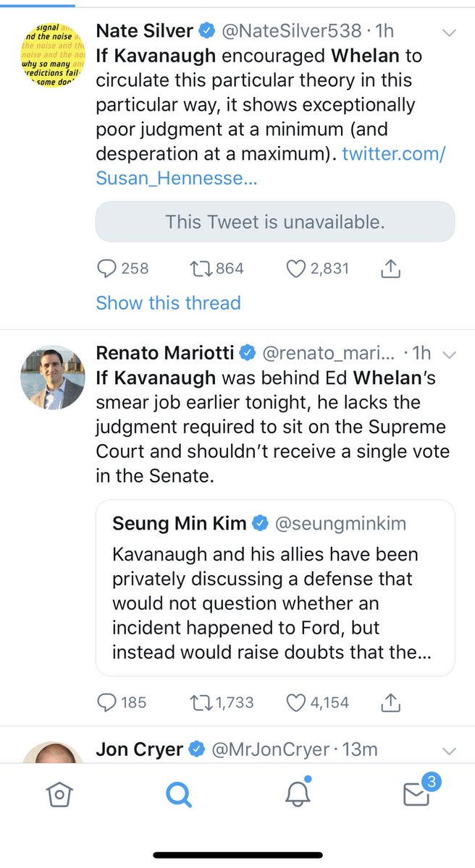Open Renato Mariotti tweet options chevron
The width and height of the screenshot is (475, 868).
449,354
